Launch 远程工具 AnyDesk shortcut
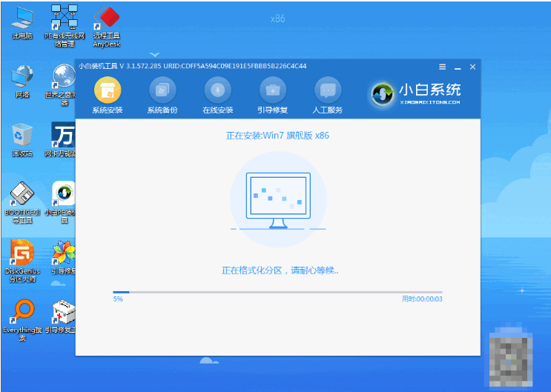The width and height of the screenshot is (551, 392). click(x=107, y=27)
